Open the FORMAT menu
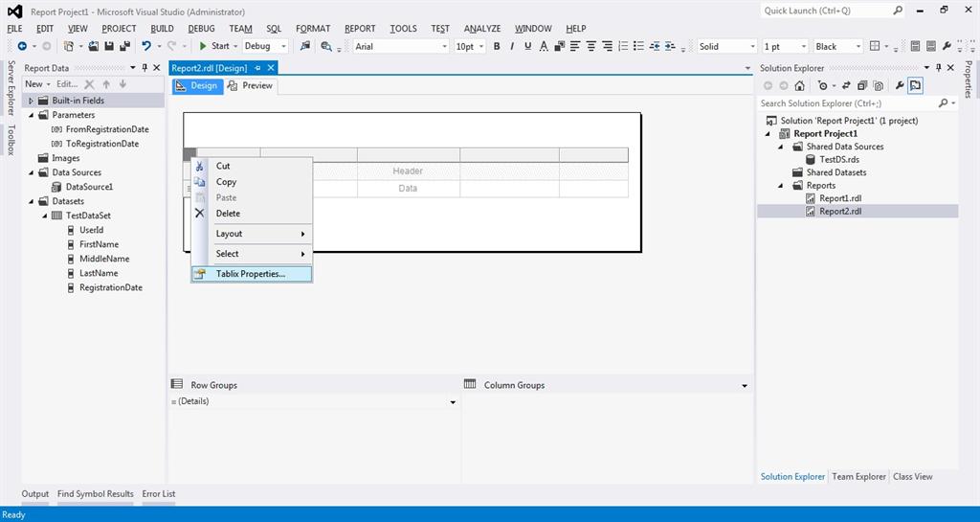This screenshot has width=980, height=522. coord(313,29)
